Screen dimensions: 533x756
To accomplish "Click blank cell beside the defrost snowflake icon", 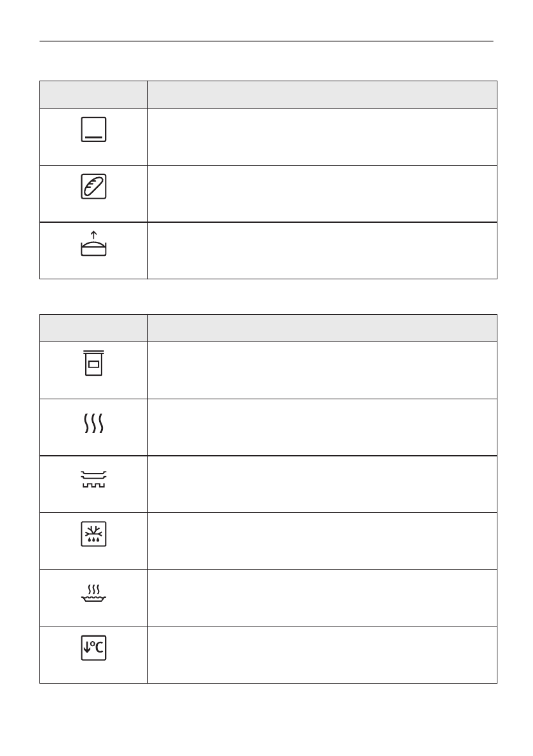I will point(322,541).
